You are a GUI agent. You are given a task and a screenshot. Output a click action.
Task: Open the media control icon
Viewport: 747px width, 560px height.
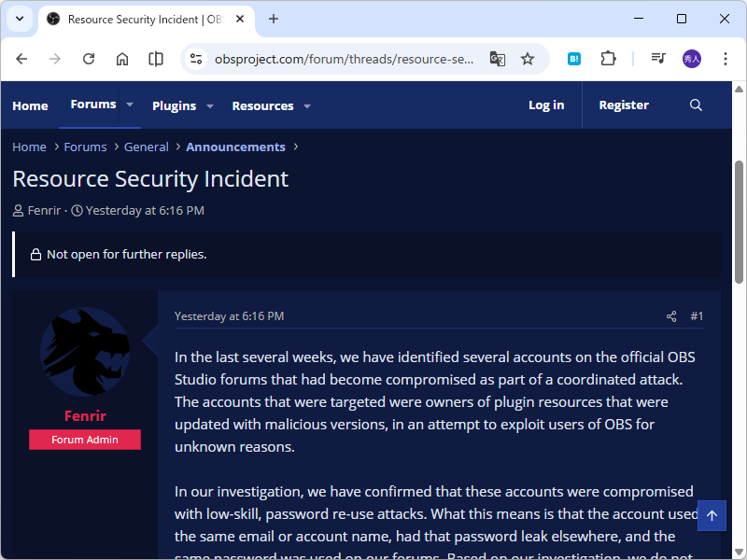tap(658, 59)
